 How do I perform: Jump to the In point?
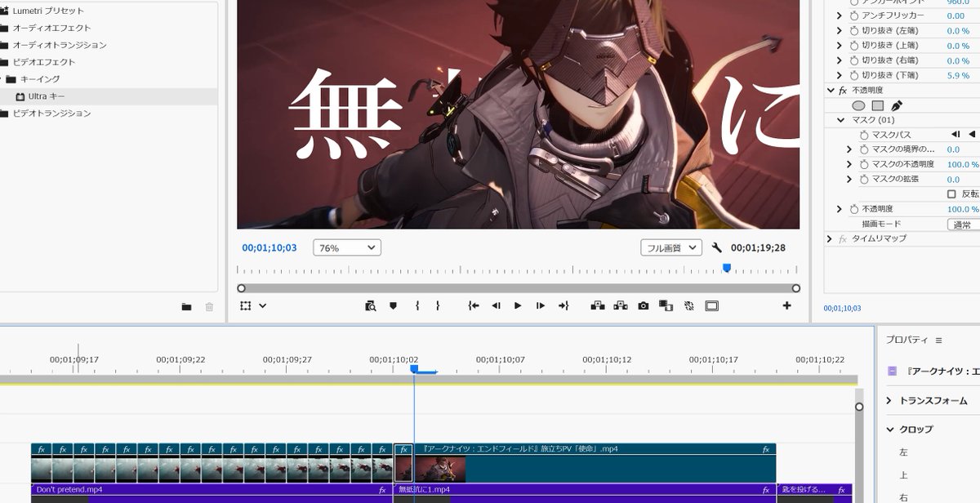click(474, 306)
